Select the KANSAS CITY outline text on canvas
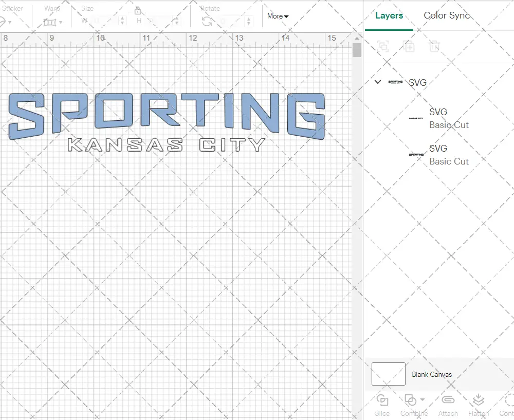Screen dimensions: 514x420 click(166, 145)
